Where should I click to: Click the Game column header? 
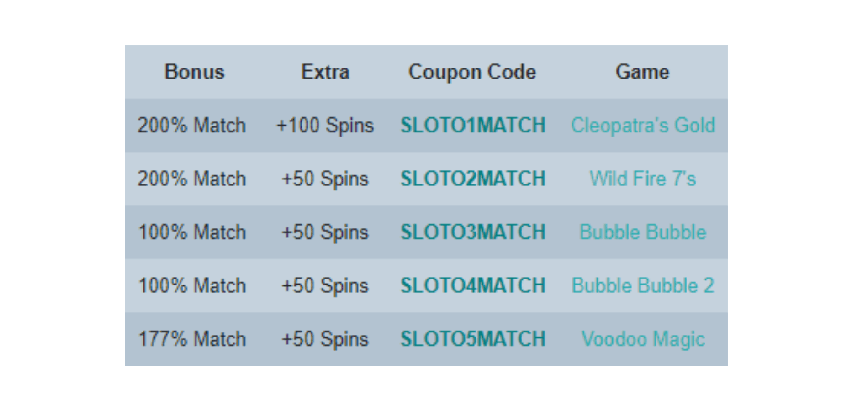pos(642,72)
